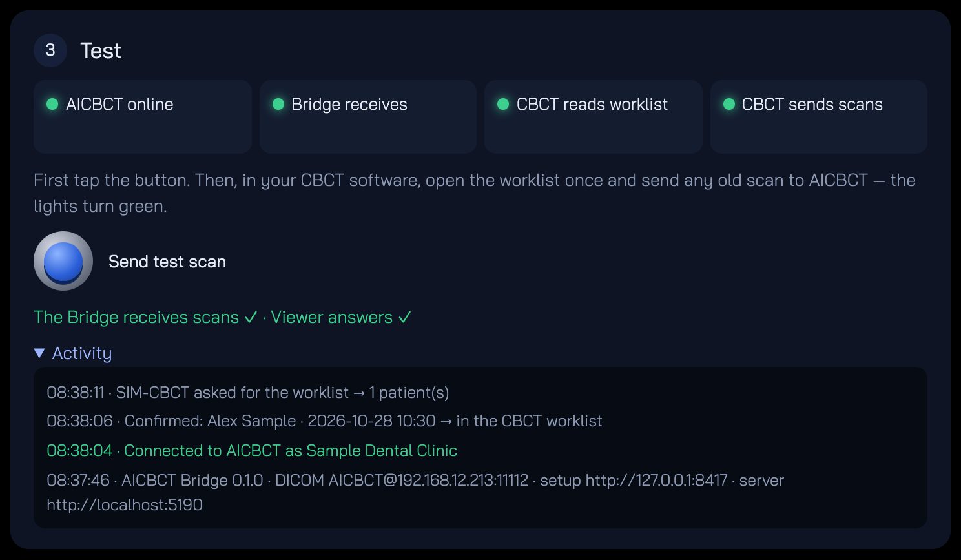Click the round blue Send test scan button

(63, 261)
